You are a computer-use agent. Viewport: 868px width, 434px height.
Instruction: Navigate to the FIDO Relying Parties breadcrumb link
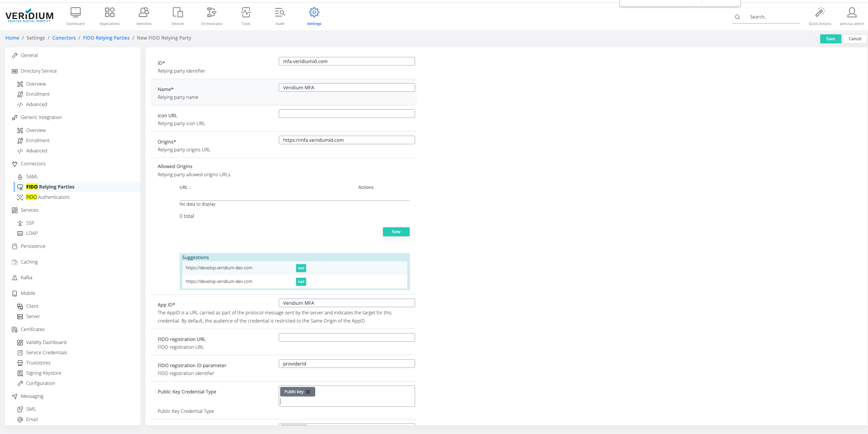click(x=106, y=38)
